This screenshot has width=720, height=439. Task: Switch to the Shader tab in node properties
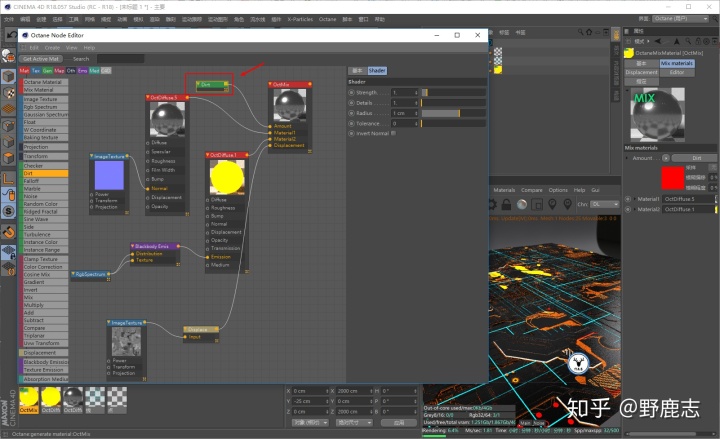[377, 71]
